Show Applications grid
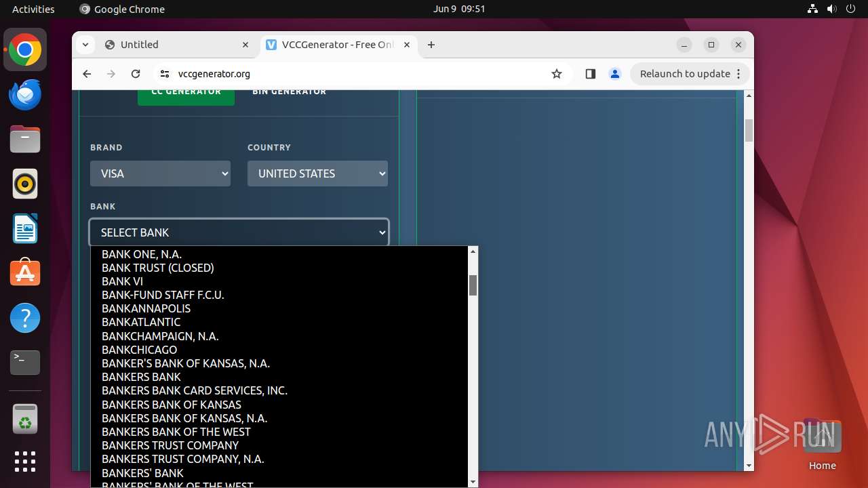 click(x=25, y=462)
